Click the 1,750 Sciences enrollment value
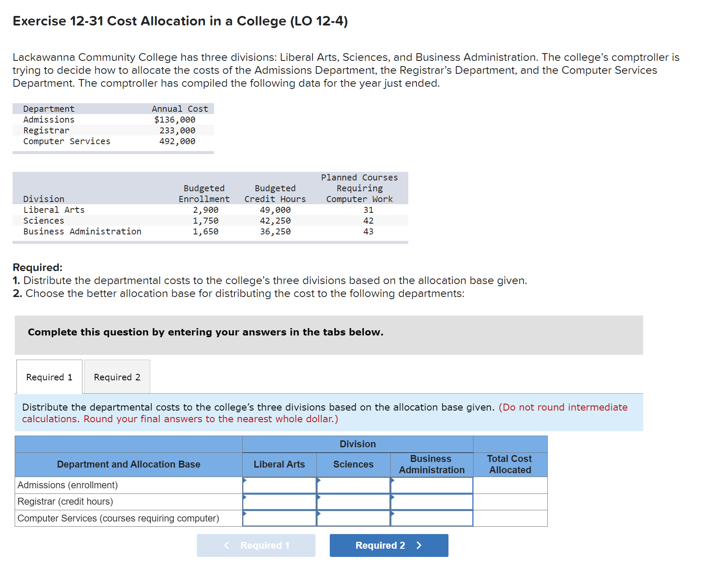This screenshot has width=726, height=588. pyautogui.click(x=205, y=221)
